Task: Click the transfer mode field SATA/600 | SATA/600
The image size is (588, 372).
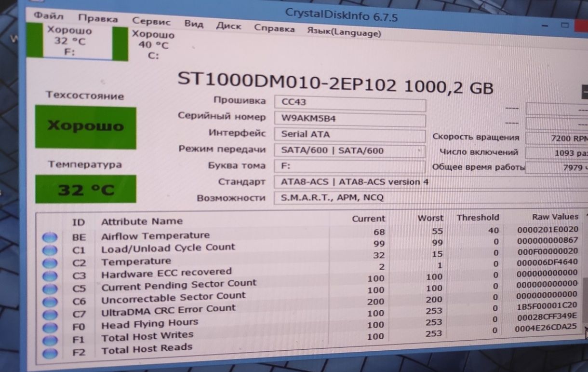Action: [x=350, y=151]
